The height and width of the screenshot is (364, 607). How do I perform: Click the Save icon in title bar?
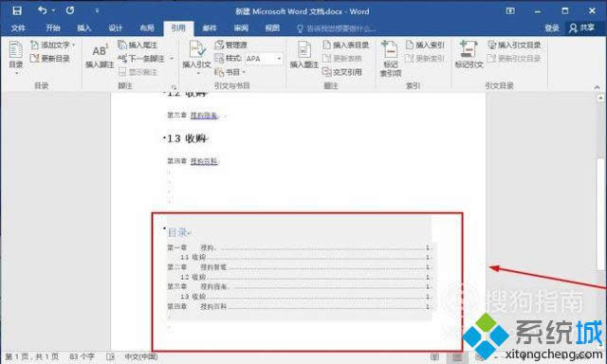17,10
